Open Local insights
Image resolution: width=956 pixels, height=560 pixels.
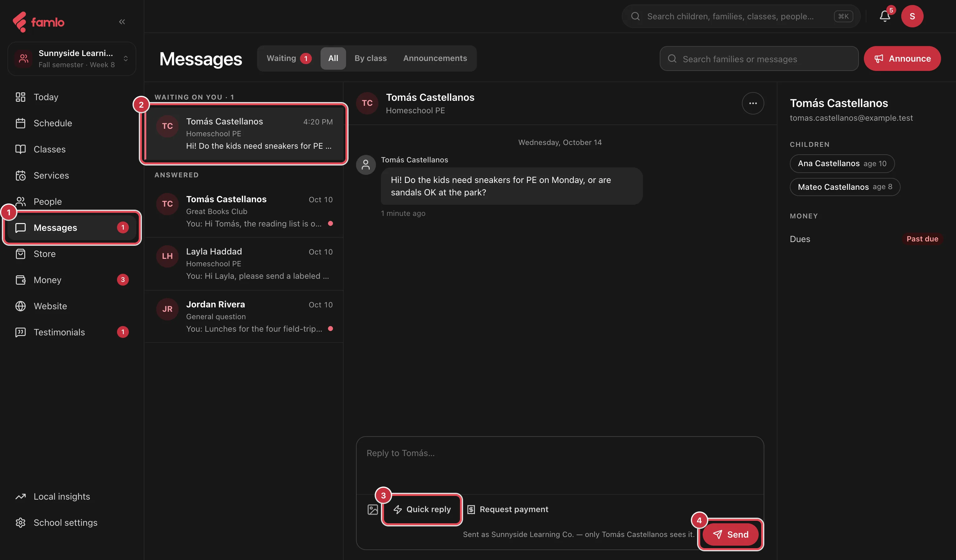point(72,497)
